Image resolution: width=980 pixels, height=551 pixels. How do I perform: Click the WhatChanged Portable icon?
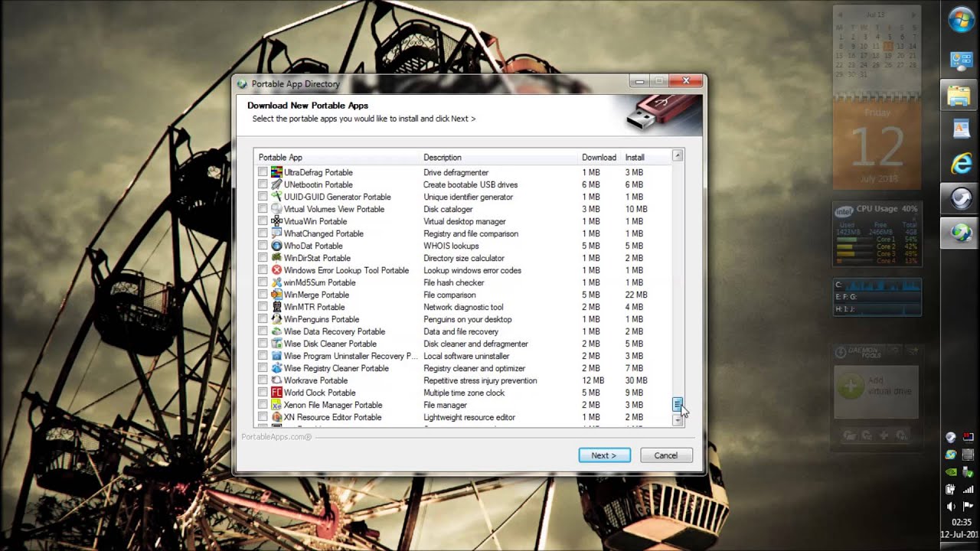[276, 233]
